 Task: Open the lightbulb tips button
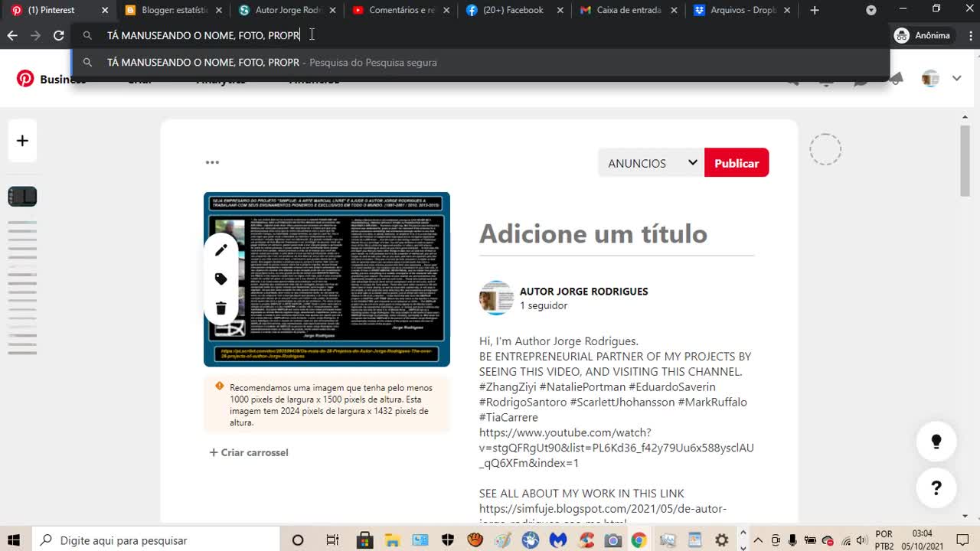click(x=936, y=442)
